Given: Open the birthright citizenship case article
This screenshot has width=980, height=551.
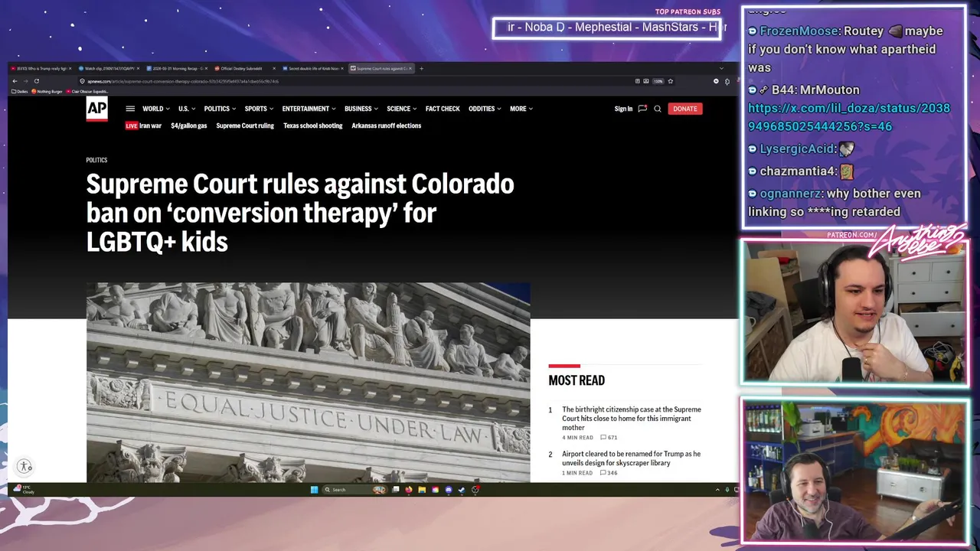Looking at the screenshot, I should 632,419.
